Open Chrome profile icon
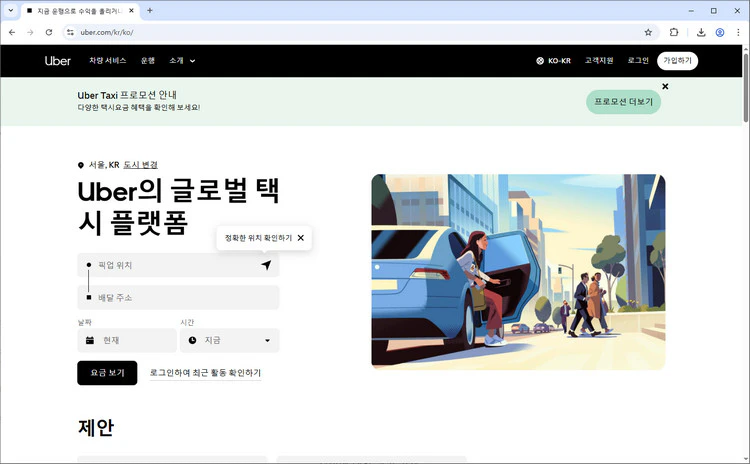This screenshot has width=750, height=464. tap(719, 32)
